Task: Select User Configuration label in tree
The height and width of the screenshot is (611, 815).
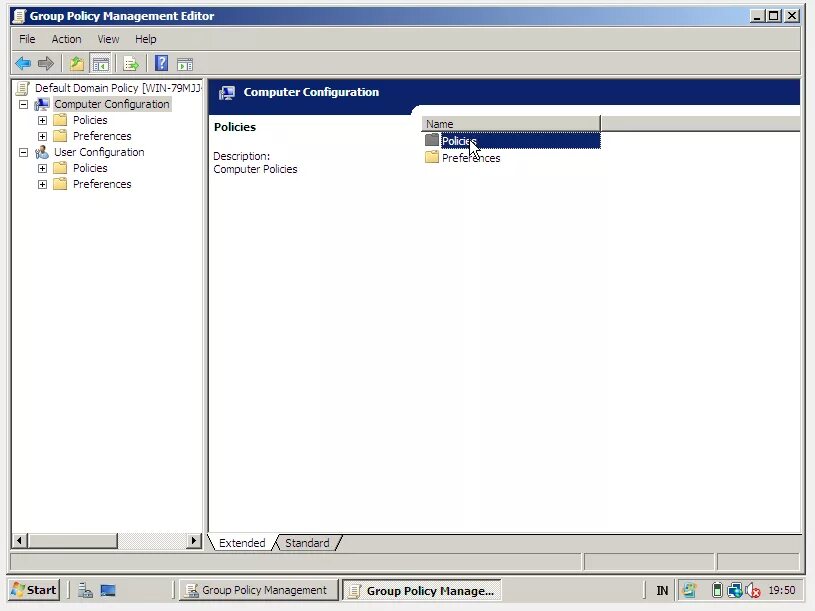Action: pyautogui.click(x=99, y=152)
